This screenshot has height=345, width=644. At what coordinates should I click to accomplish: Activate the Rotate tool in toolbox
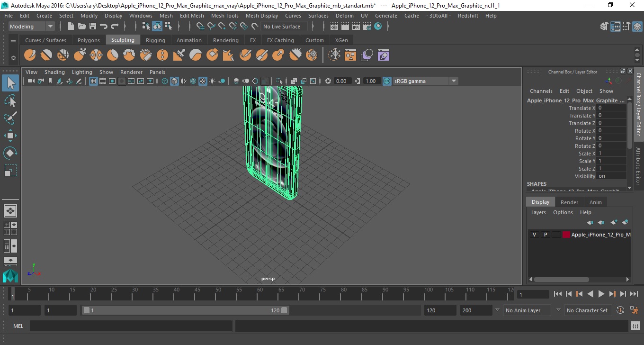click(x=10, y=153)
